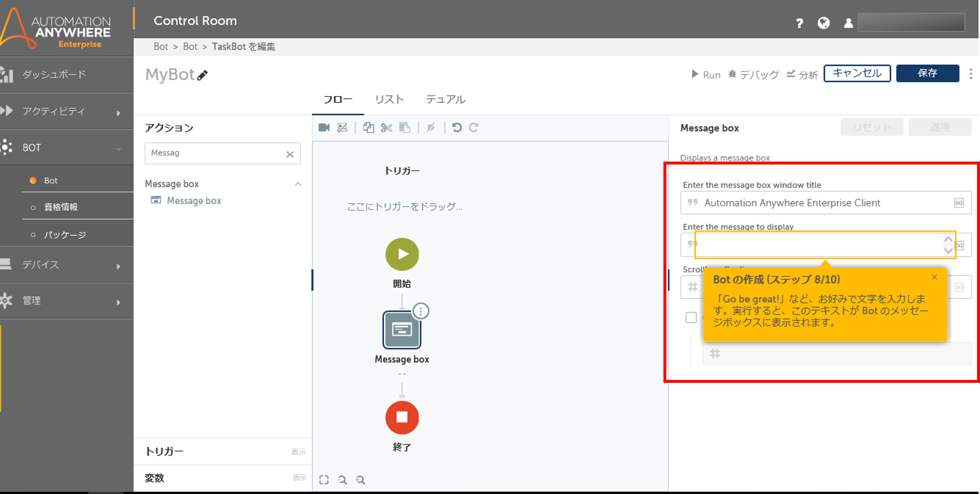Viewport: 980px width, 494px height.
Task: Open the user profile icon
Action: tap(848, 23)
